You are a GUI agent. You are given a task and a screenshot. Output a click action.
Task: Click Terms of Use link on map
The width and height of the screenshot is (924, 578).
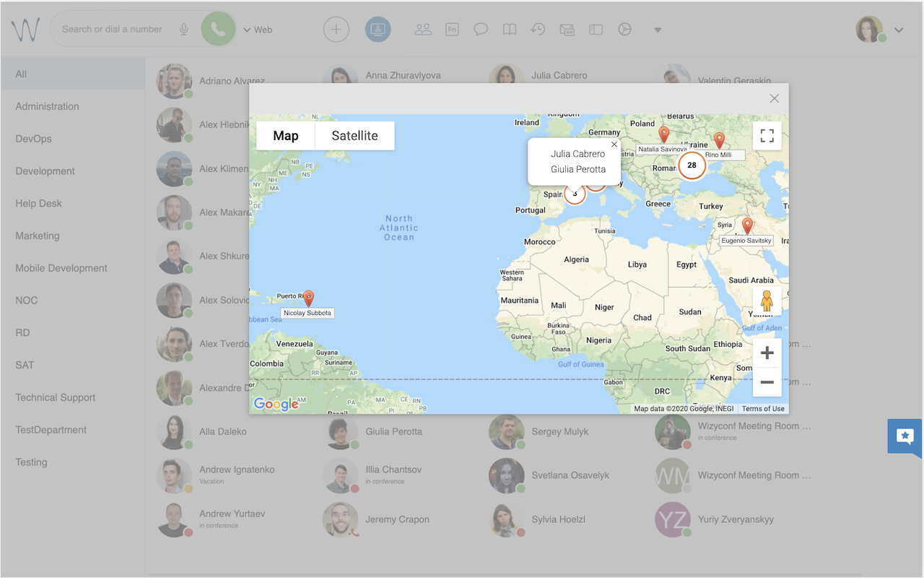[763, 409]
